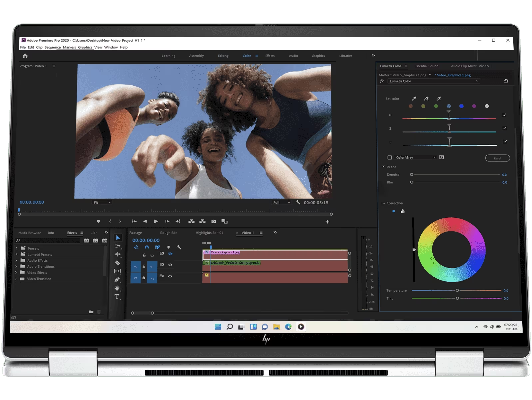Click the YUV Effects filter icon
Screen dimensions: 532x400
point(105,240)
